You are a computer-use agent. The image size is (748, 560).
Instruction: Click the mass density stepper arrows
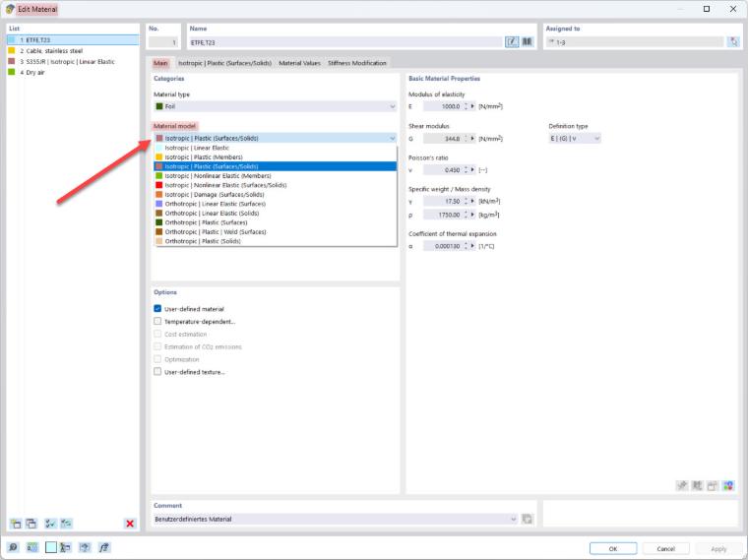coord(466,215)
